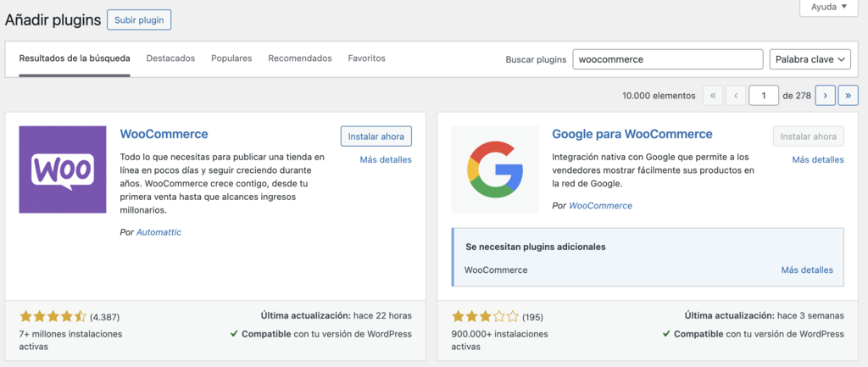The image size is (868, 367).
Task: Select the Recomendados tab
Action: 300,58
